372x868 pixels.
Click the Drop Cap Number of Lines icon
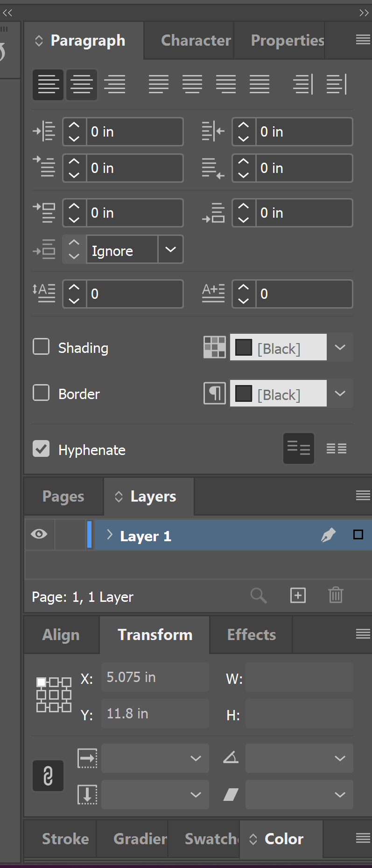tap(44, 293)
